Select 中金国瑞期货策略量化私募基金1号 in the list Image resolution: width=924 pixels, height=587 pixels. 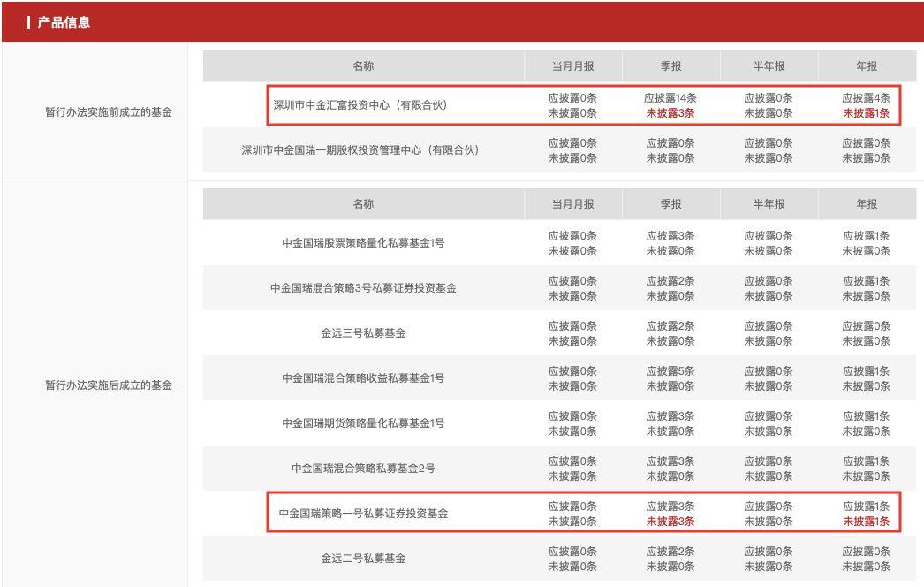pos(363,423)
